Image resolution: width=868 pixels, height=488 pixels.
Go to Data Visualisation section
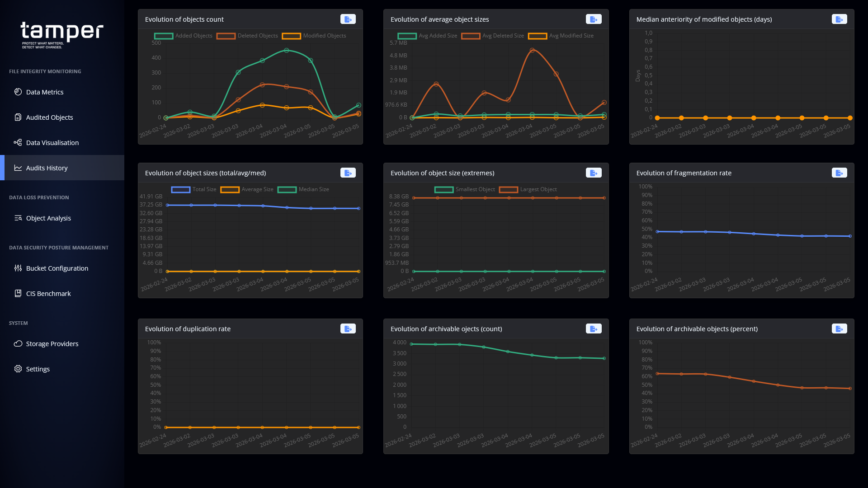tap(52, 142)
